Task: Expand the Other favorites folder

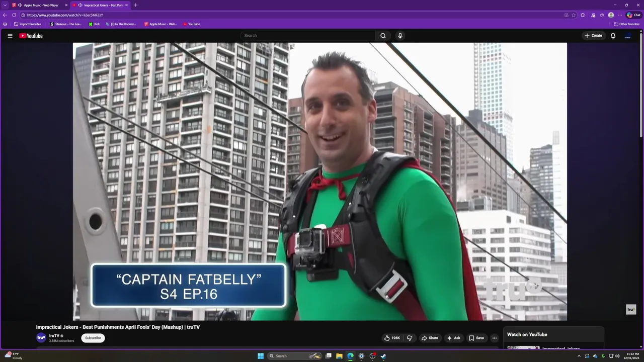Action: tap(627, 24)
